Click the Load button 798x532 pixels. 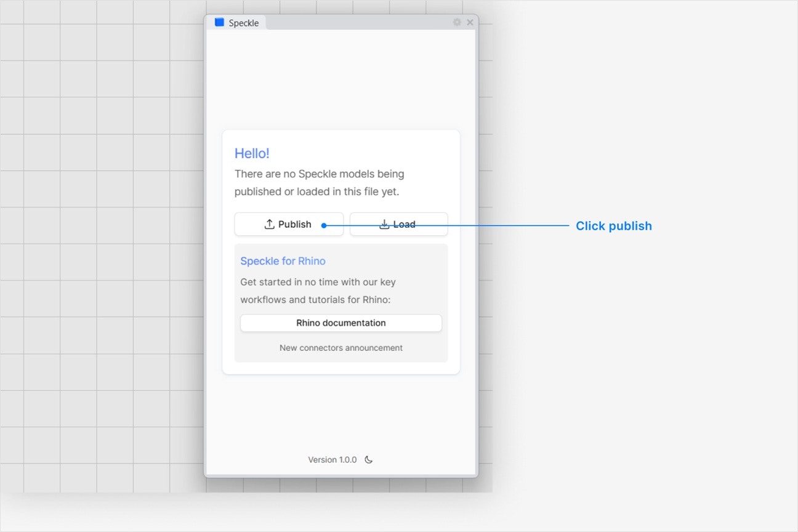pos(399,224)
